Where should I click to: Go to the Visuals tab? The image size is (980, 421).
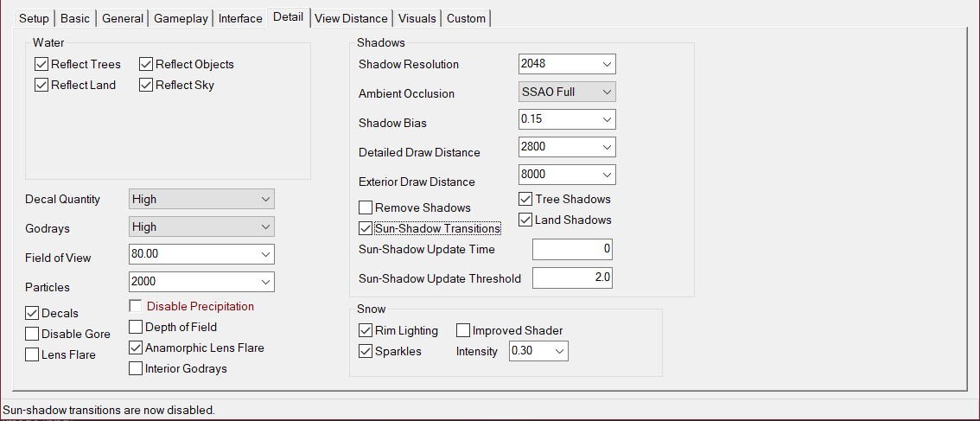pyautogui.click(x=418, y=18)
